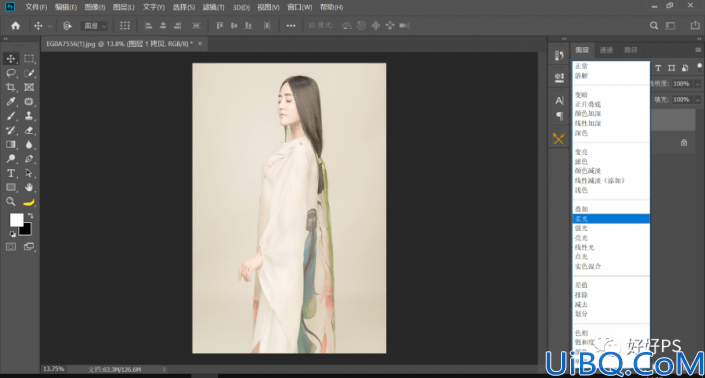Open the three-dots more align options

[x=291, y=26]
